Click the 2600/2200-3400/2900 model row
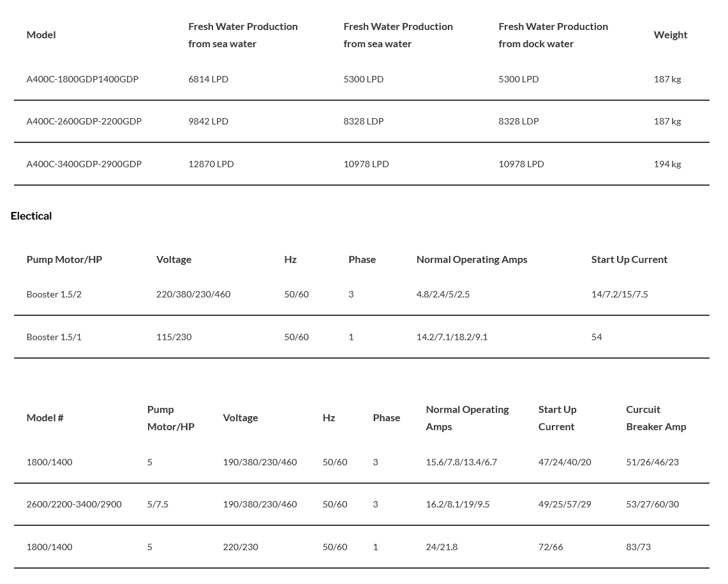The height and width of the screenshot is (584, 728). [x=362, y=504]
